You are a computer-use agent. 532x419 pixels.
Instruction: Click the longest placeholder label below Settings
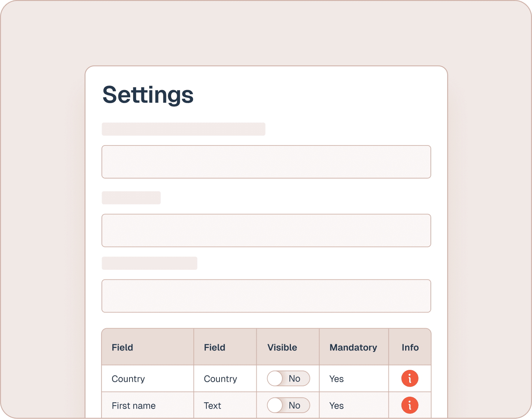[183, 129]
